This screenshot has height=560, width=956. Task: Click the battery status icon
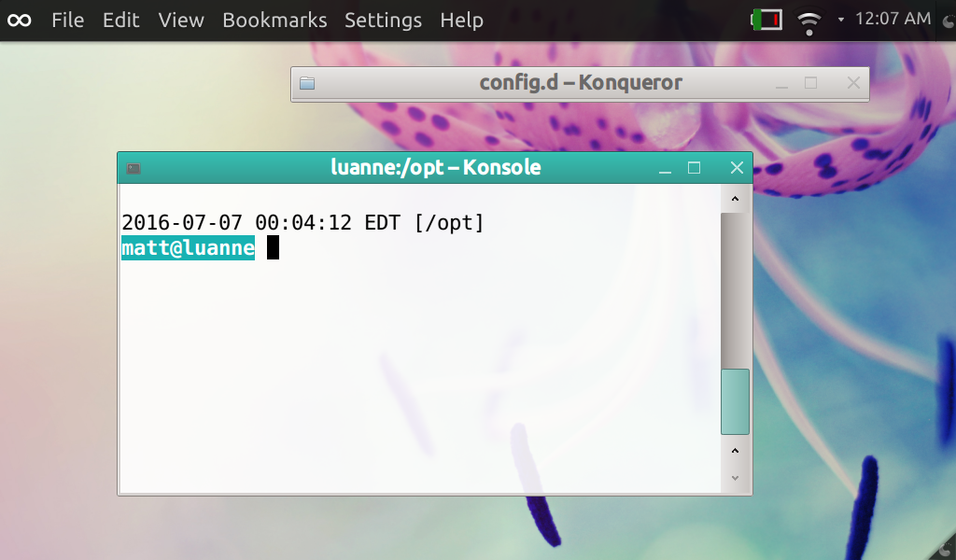[766, 20]
